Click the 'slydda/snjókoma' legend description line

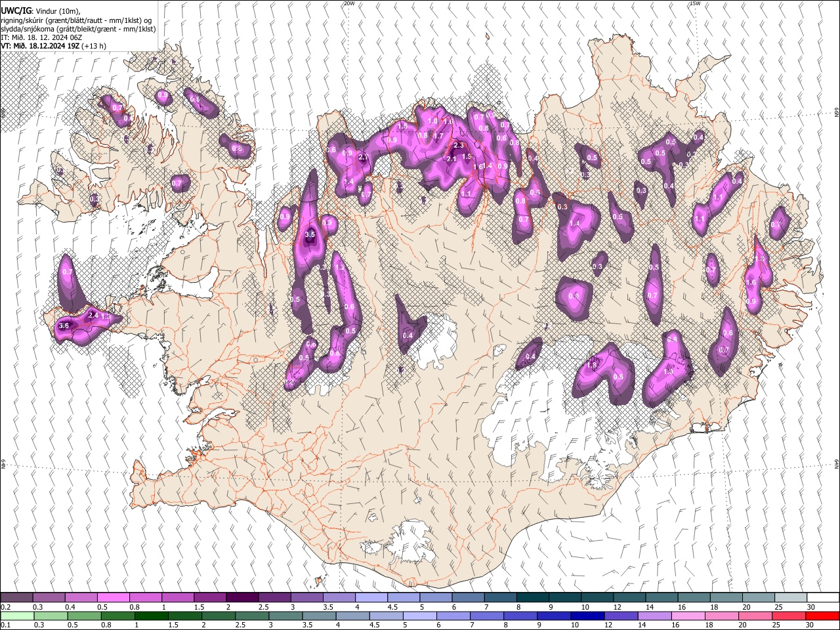pos(78,29)
